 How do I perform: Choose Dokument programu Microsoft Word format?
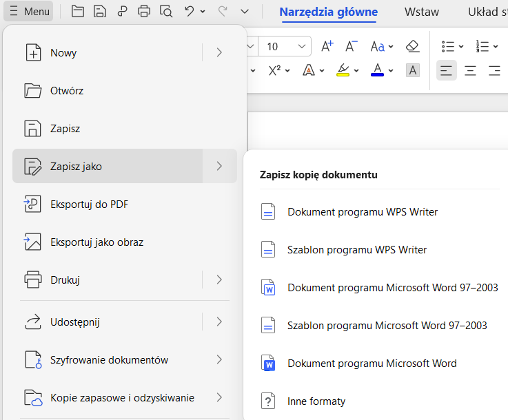pos(372,363)
